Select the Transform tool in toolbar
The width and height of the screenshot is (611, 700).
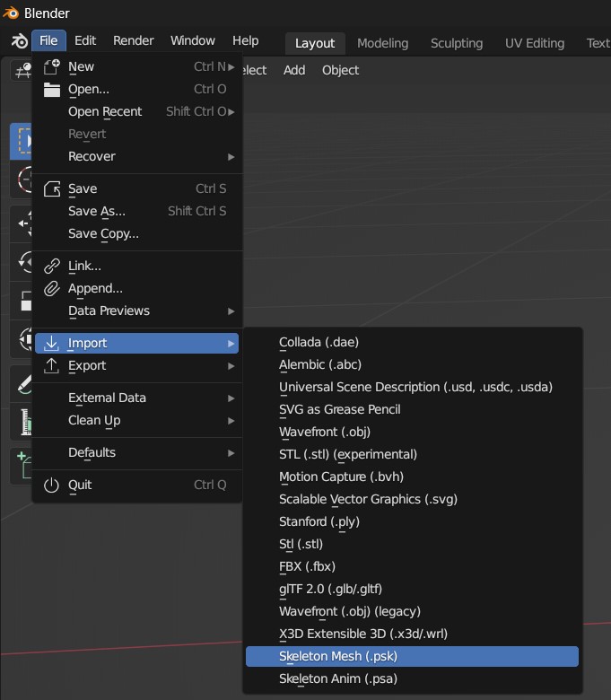21,339
